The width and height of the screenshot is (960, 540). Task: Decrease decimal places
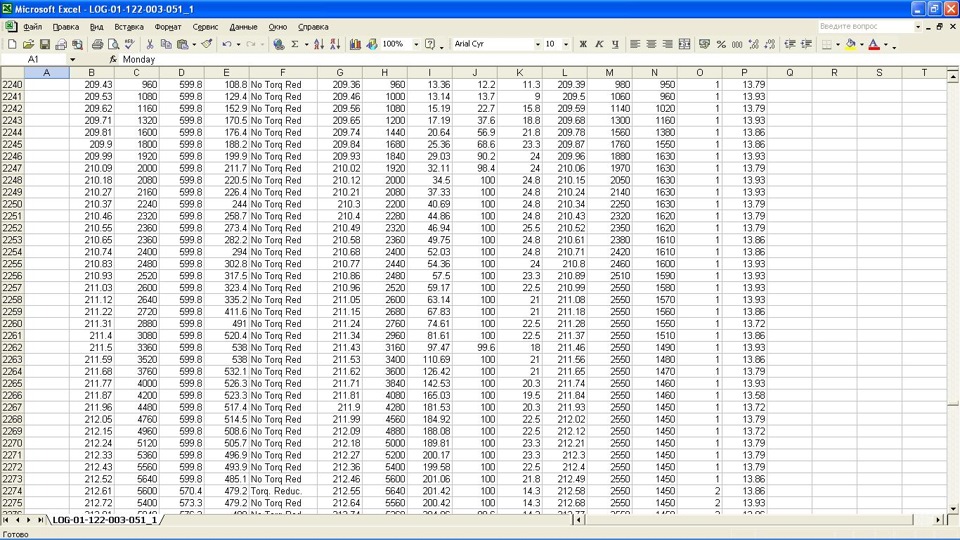770,44
